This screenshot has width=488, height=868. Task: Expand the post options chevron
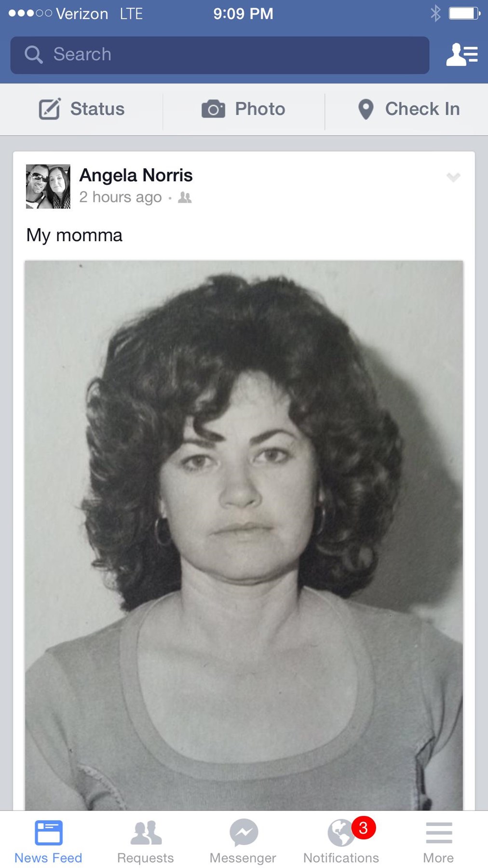coord(453,177)
